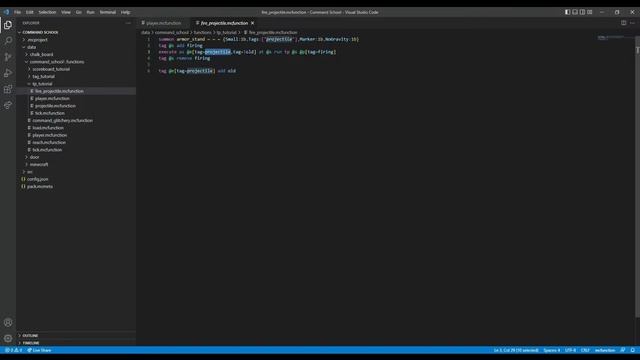Toggle the primary side bar
640x360 pixels.
[568, 12]
